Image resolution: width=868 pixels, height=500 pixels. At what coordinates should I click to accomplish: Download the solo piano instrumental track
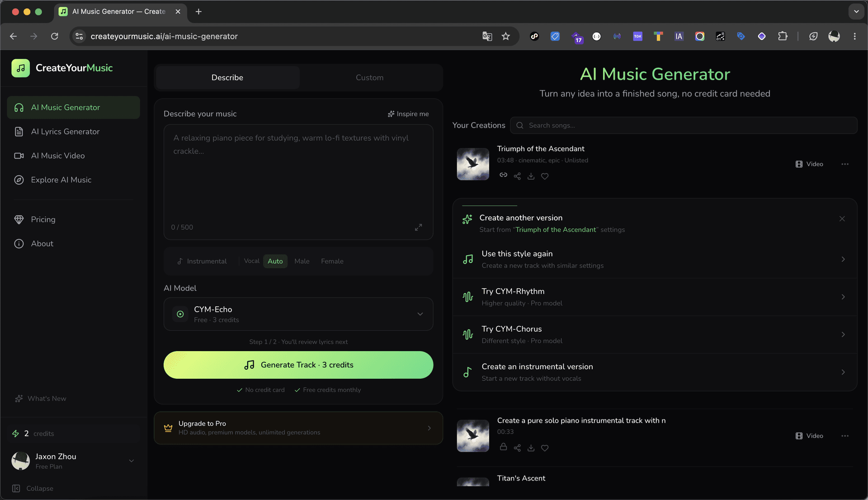point(531,448)
